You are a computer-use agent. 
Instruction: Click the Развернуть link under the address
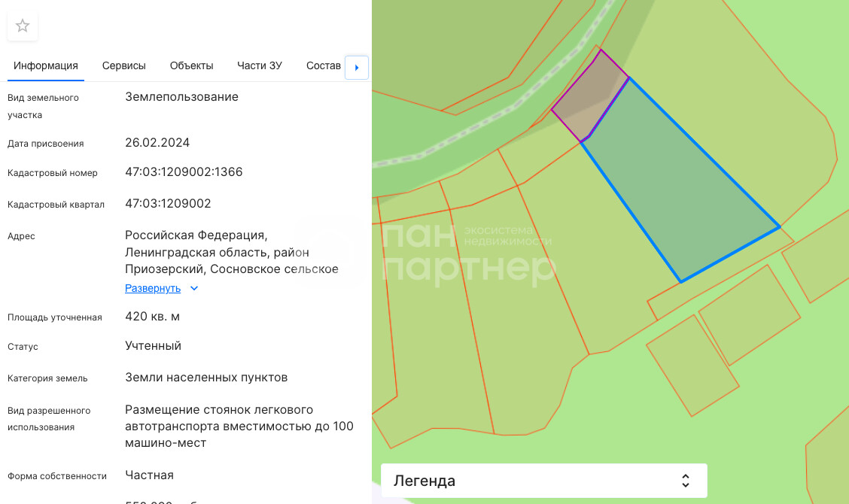click(x=153, y=288)
